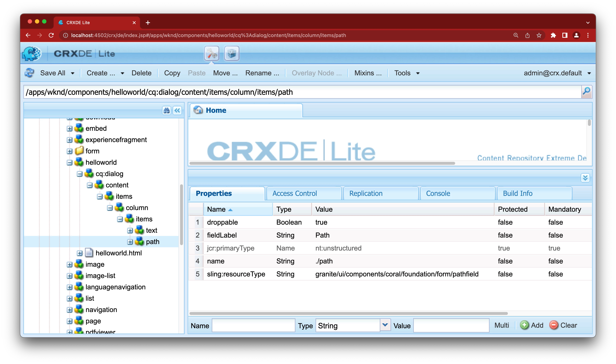Click the Delete toolbar button

click(x=141, y=73)
